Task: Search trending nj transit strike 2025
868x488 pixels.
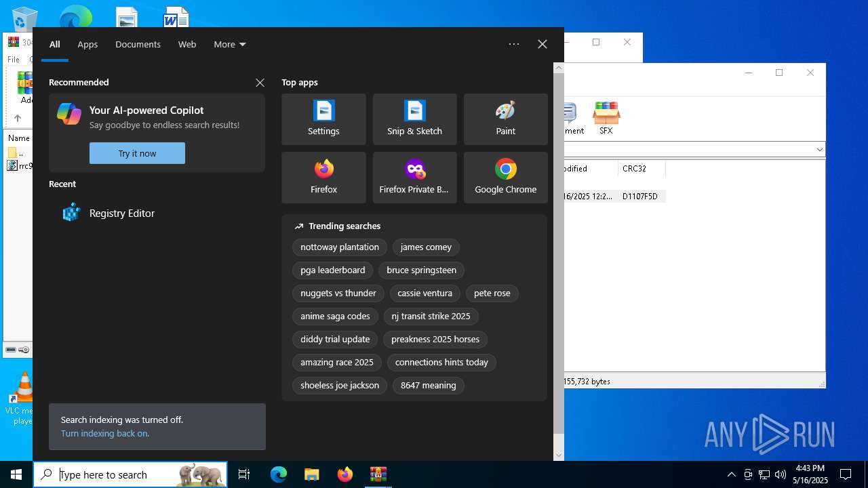Action: click(x=431, y=317)
